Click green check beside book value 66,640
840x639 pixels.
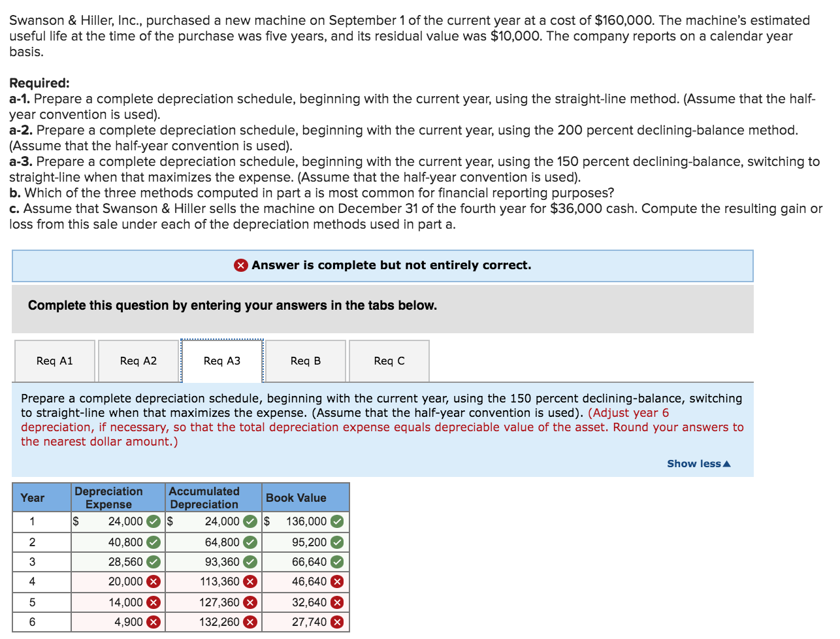pyautogui.click(x=337, y=562)
